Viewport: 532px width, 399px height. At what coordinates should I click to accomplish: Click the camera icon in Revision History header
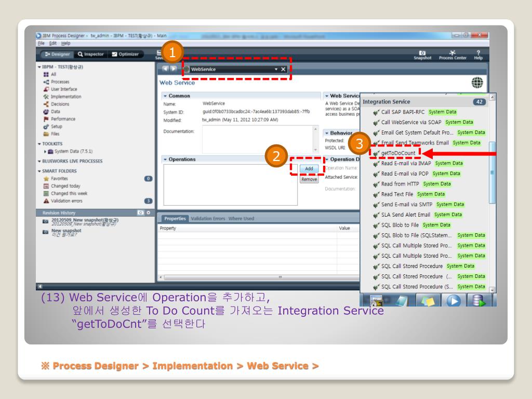tap(140, 212)
